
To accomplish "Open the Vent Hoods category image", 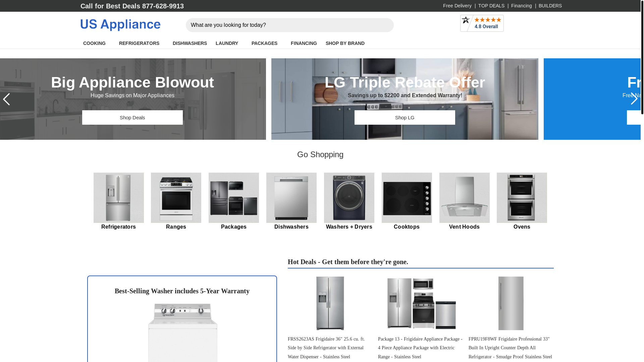I will [x=465, y=198].
